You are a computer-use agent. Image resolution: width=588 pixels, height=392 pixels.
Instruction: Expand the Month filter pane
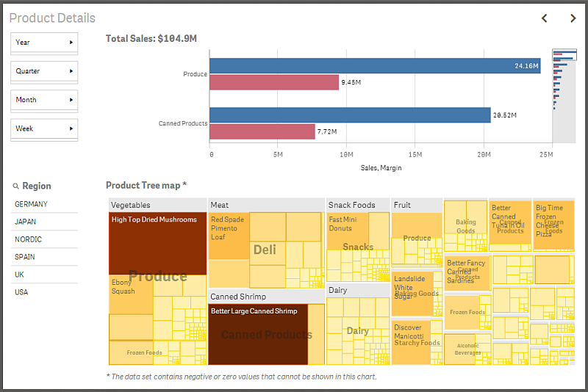[44, 100]
